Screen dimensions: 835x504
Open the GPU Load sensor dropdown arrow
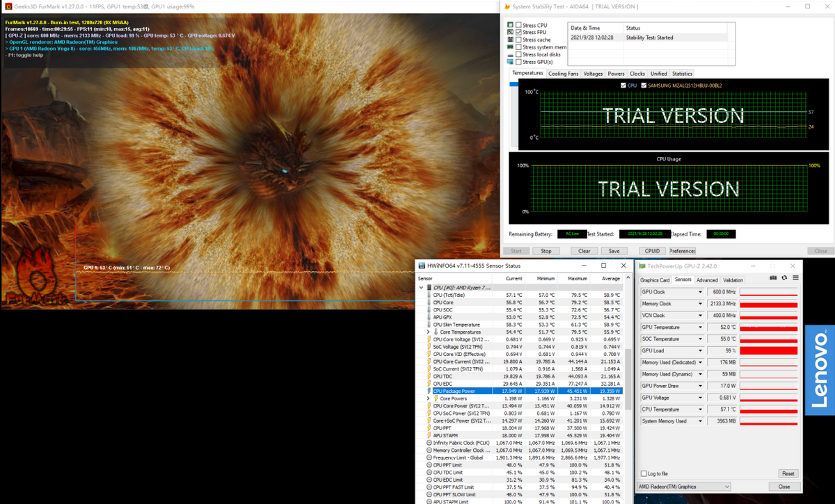click(x=700, y=351)
